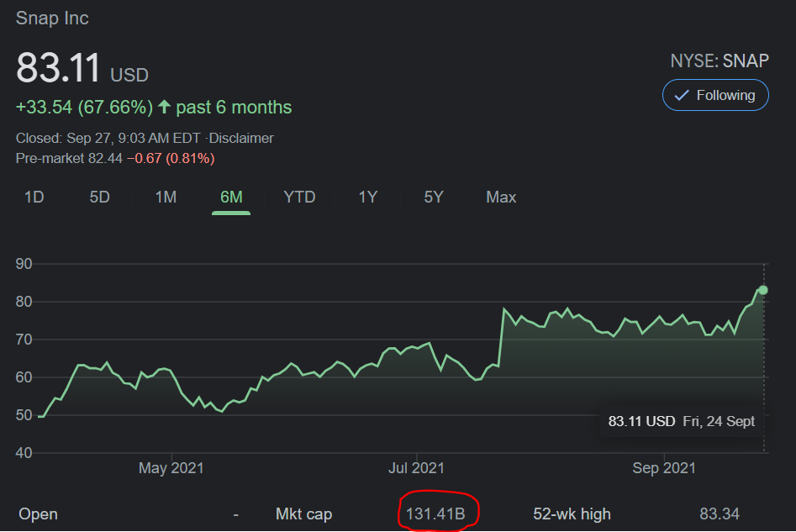Click the Open label in stats row
Viewport: 796px width, 532px height.
click(38, 514)
